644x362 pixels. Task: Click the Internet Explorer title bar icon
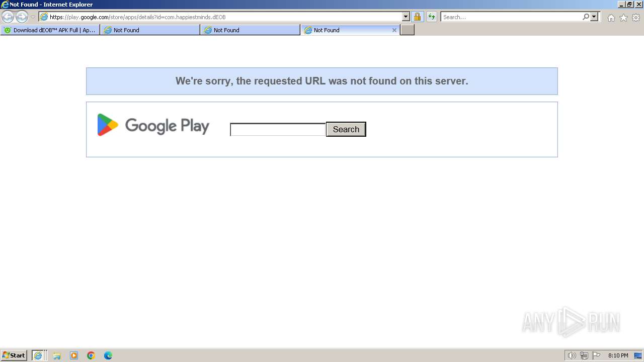5,5
